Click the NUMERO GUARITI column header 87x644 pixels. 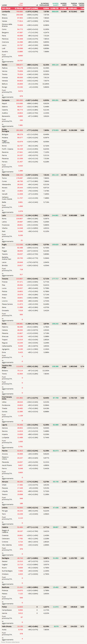55,4
